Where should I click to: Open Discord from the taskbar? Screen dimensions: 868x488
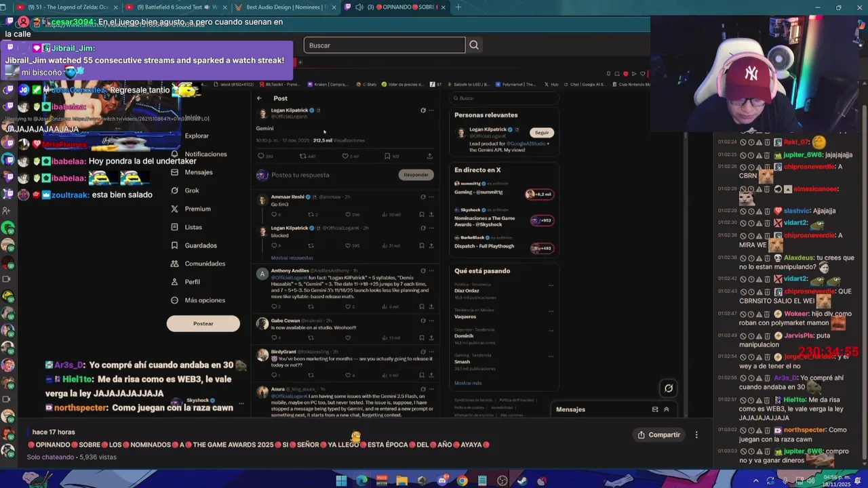[x=442, y=481]
